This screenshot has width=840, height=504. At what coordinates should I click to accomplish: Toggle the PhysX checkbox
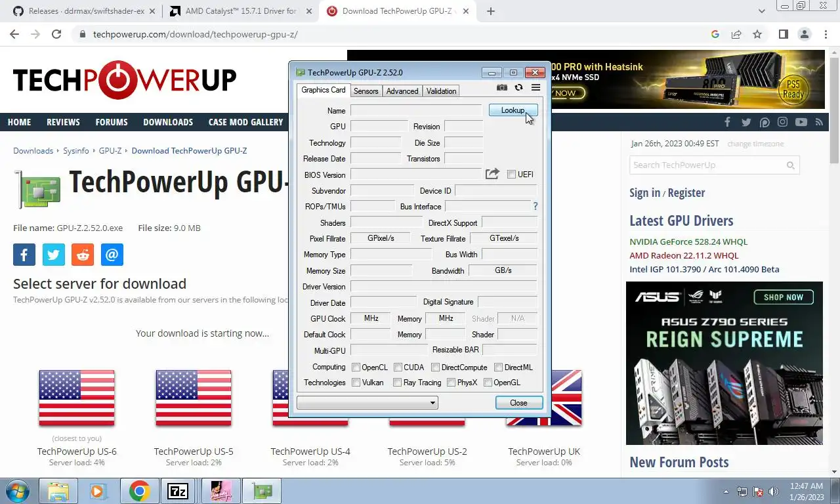click(451, 383)
